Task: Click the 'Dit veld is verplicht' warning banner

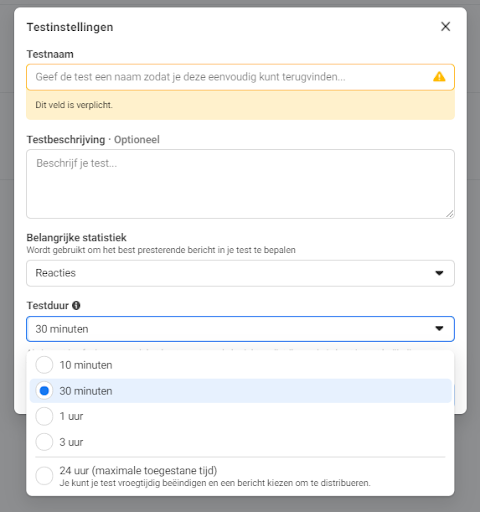Action: click(x=240, y=105)
